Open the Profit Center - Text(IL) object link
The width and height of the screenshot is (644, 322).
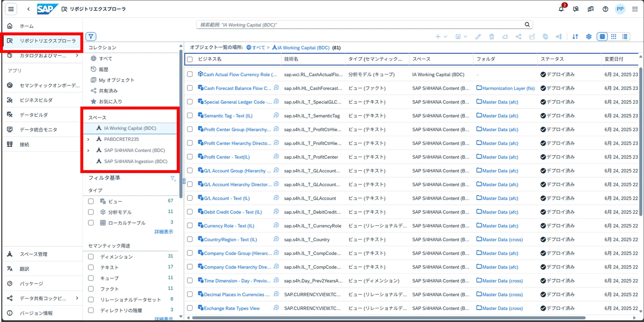[x=227, y=157]
